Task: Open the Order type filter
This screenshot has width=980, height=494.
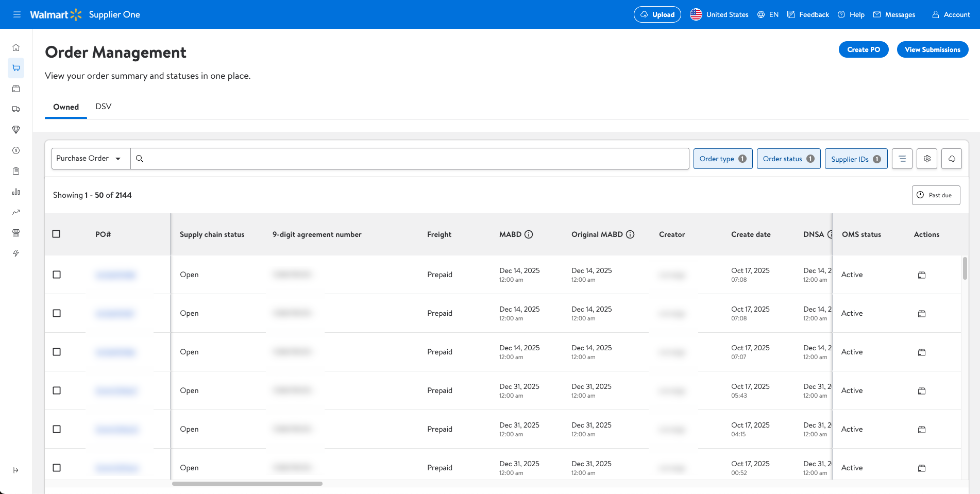Action: [722, 159]
